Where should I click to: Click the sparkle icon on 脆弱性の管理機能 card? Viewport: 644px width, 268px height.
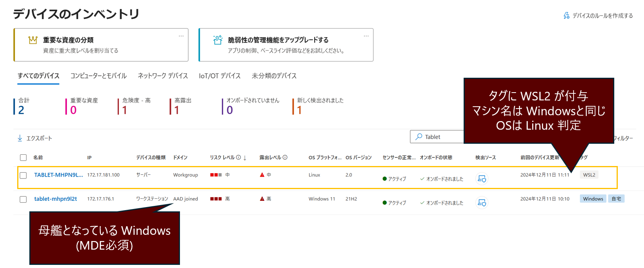(x=218, y=40)
